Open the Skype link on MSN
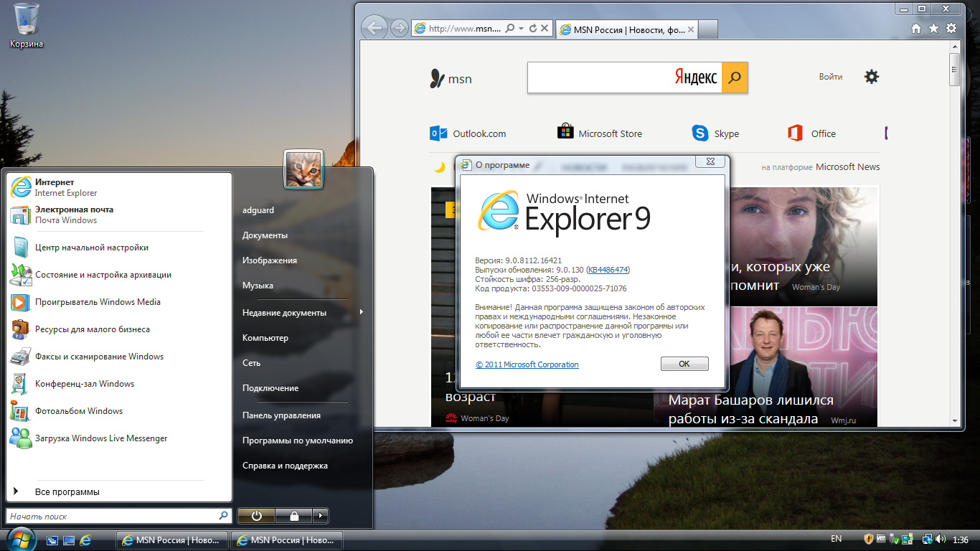 click(x=715, y=133)
